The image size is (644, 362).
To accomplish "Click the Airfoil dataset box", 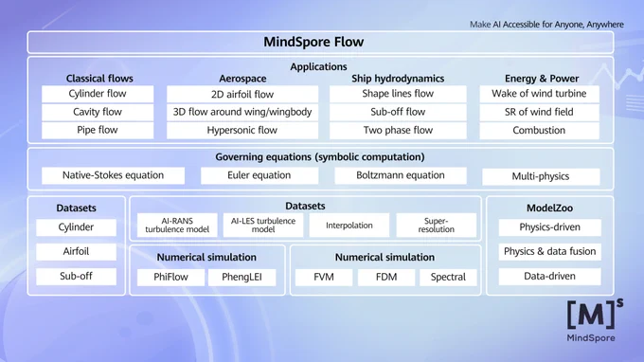I will point(76,251).
